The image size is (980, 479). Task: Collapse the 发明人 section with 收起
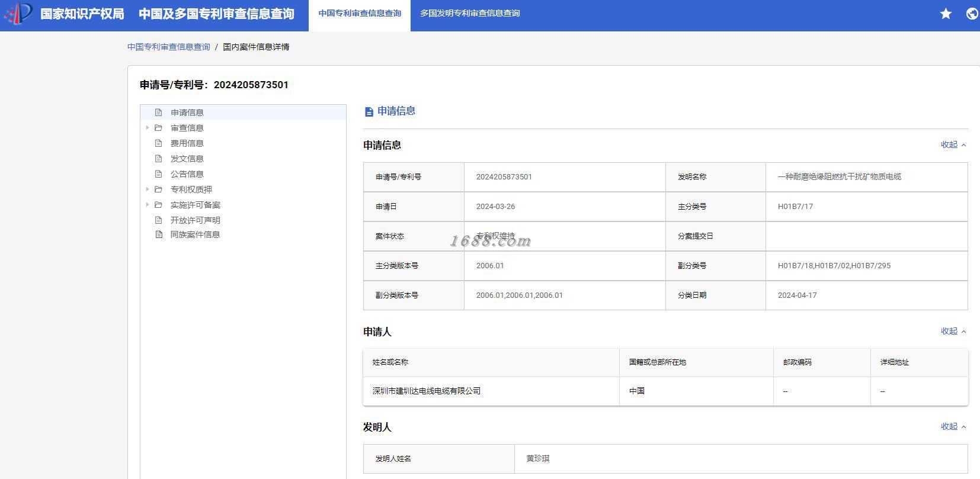pos(953,426)
